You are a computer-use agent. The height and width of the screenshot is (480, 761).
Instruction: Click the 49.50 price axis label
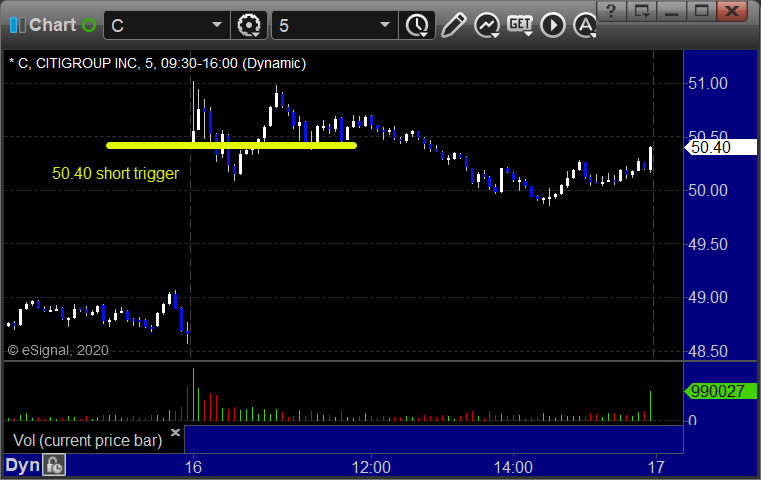(708, 244)
